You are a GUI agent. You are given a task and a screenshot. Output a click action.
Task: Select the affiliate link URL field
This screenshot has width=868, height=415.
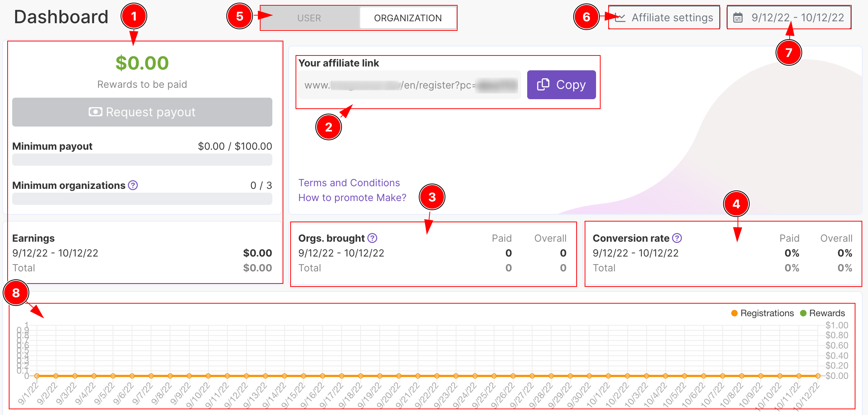tap(410, 85)
